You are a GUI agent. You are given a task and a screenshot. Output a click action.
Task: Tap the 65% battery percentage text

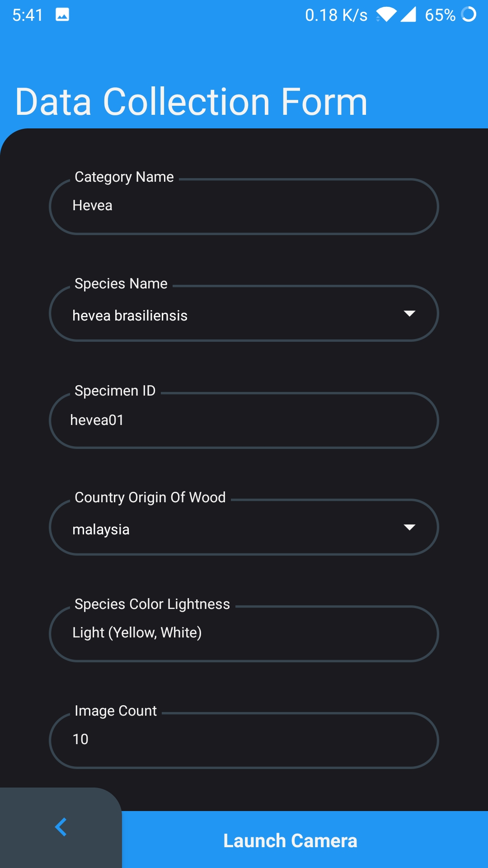point(440,15)
